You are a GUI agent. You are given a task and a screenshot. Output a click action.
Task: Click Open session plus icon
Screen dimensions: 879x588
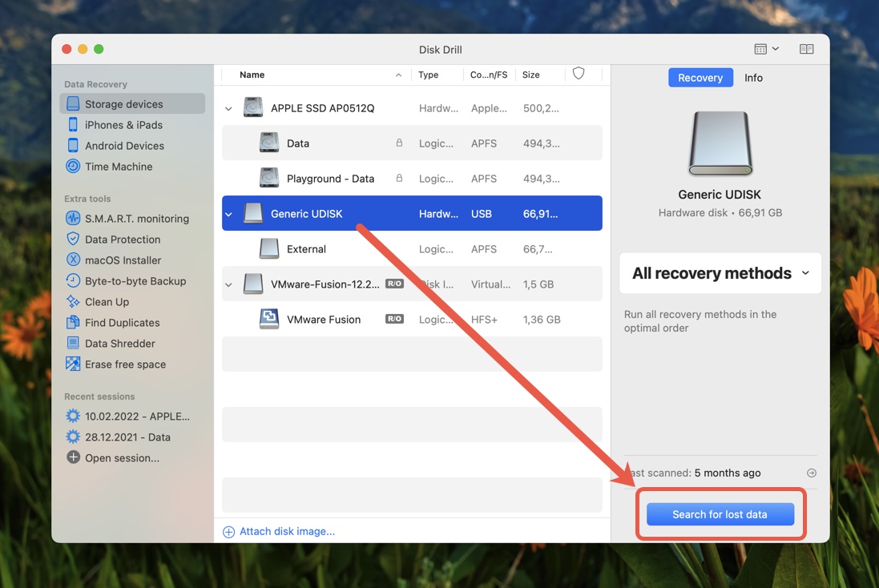[73, 457]
